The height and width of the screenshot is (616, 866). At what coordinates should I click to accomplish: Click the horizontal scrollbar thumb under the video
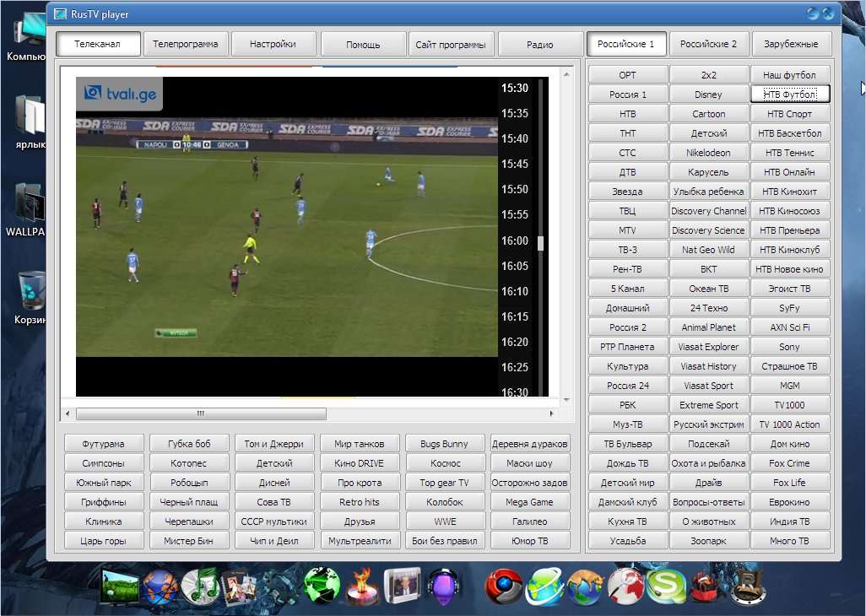pos(201,413)
